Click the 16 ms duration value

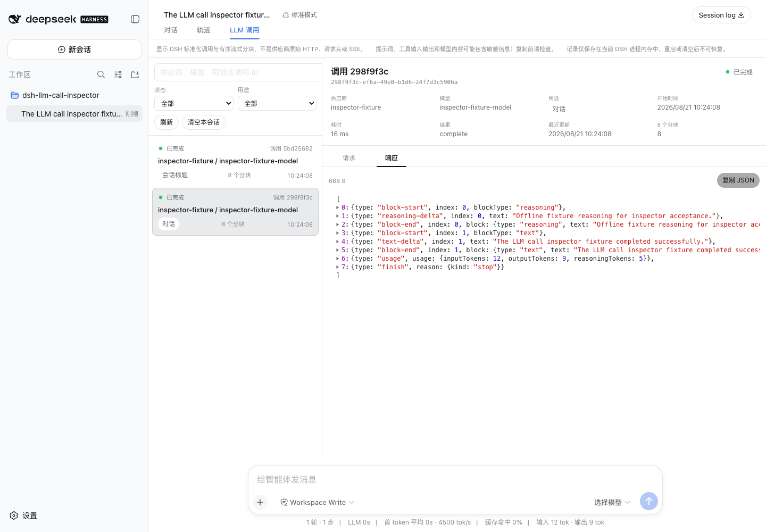tap(340, 134)
